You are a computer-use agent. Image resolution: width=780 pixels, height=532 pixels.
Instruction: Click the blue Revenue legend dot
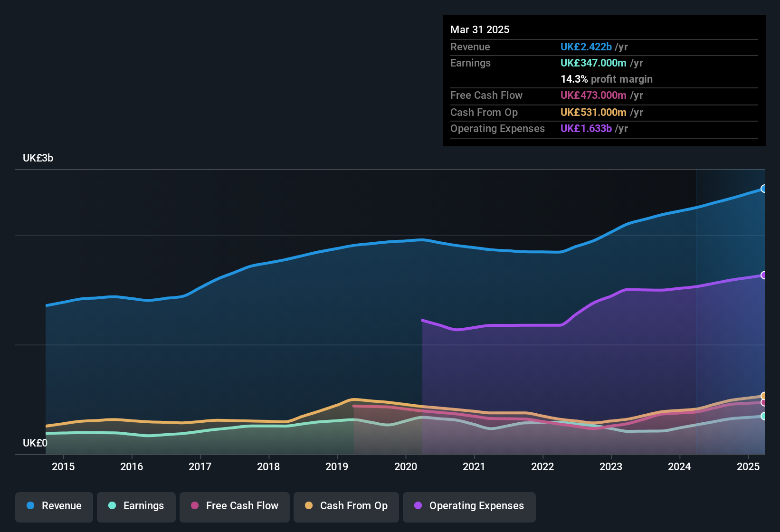pyautogui.click(x=30, y=506)
